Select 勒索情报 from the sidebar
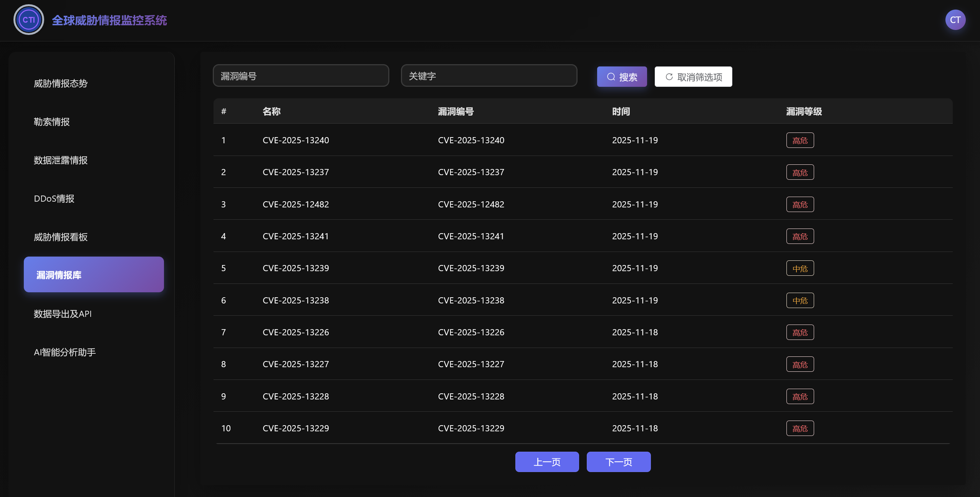This screenshot has height=497, width=980. pyautogui.click(x=51, y=121)
